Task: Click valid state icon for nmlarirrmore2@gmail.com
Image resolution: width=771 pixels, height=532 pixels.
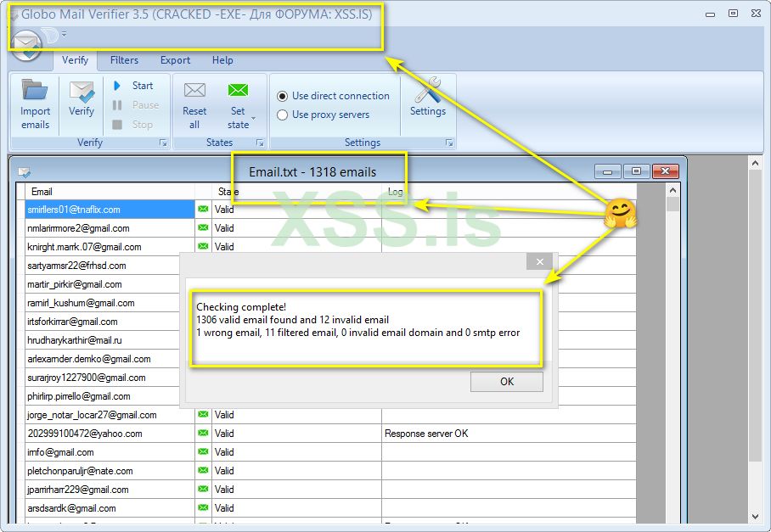Action: pyautogui.click(x=203, y=228)
